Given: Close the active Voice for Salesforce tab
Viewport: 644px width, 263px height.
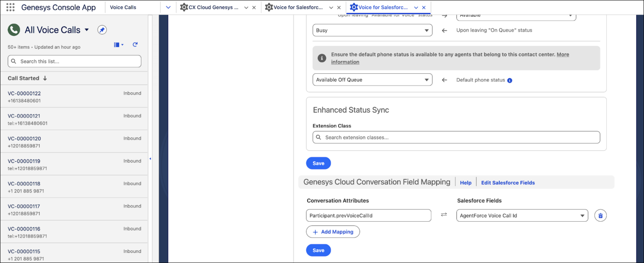Looking at the screenshot, I should (424, 7).
